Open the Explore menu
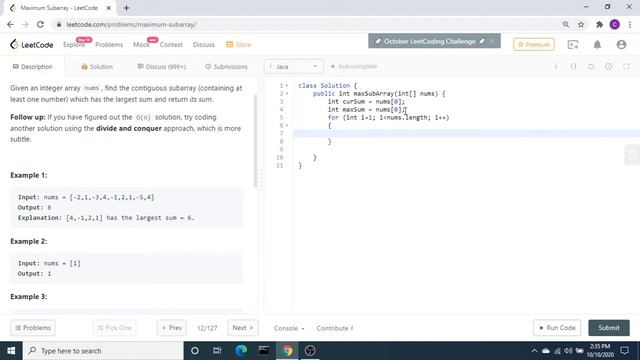The height and width of the screenshot is (360, 640). (x=74, y=44)
